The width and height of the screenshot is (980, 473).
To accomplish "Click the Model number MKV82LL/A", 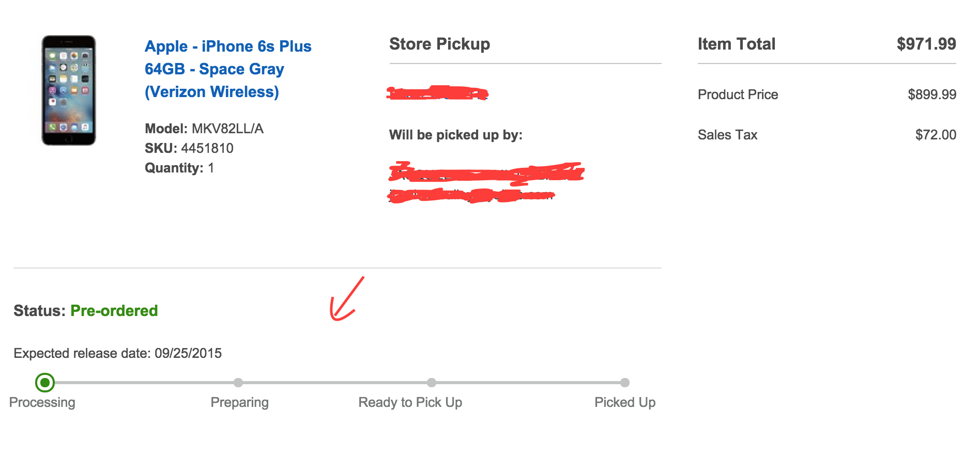I will [227, 129].
